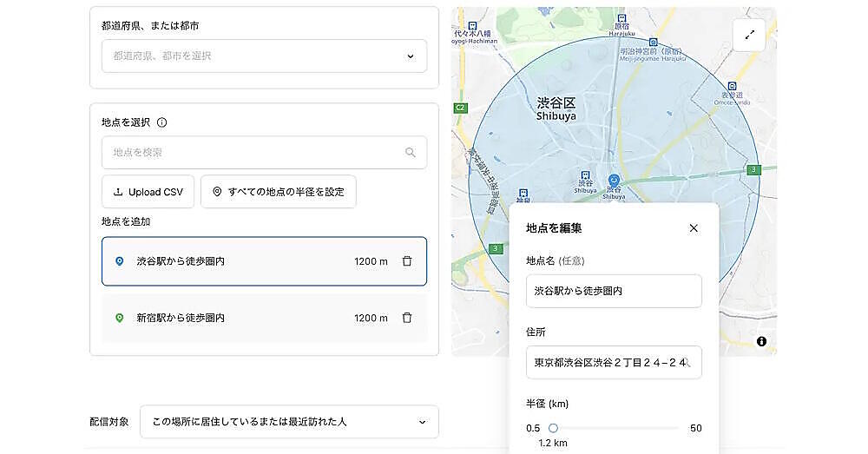
Task: Click the map info icon
Action: pos(761,341)
